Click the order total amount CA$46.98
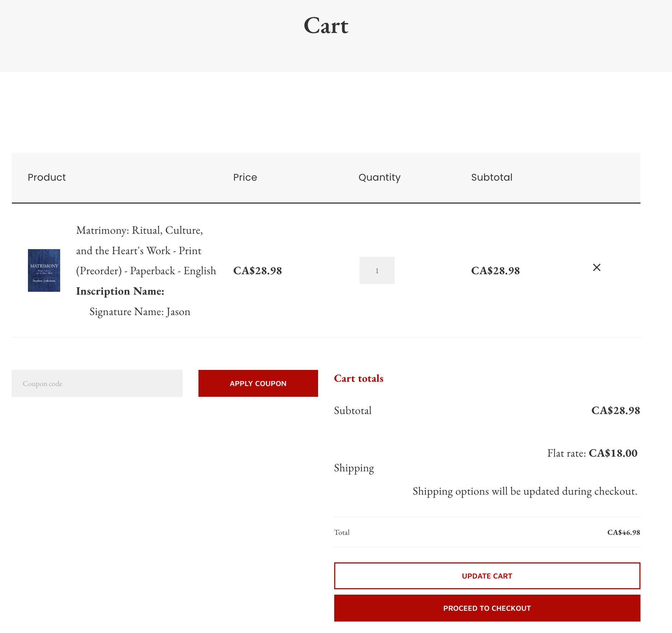 click(623, 532)
